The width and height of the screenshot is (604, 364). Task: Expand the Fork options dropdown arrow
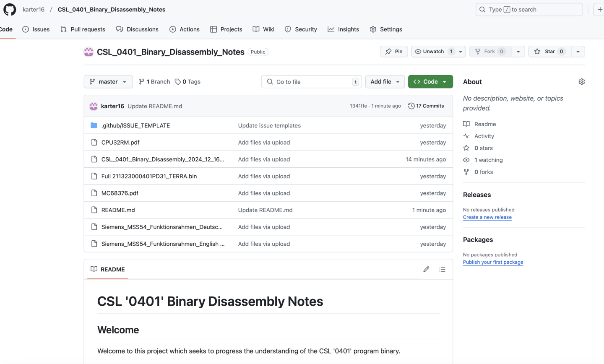tap(518, 52)
